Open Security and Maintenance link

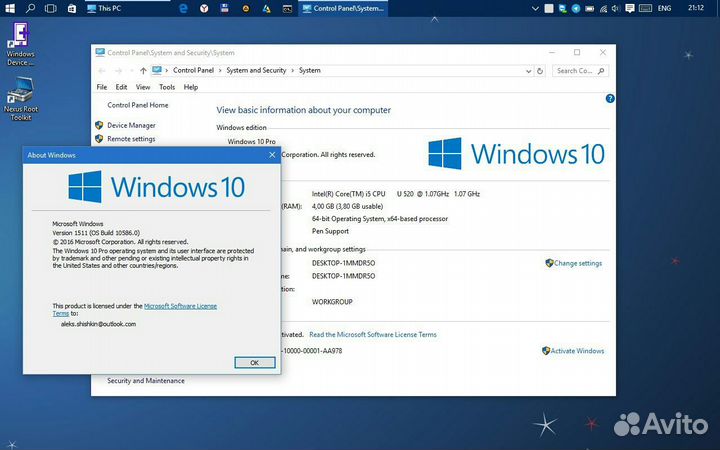pyautogui.click(x=146, y=381)
